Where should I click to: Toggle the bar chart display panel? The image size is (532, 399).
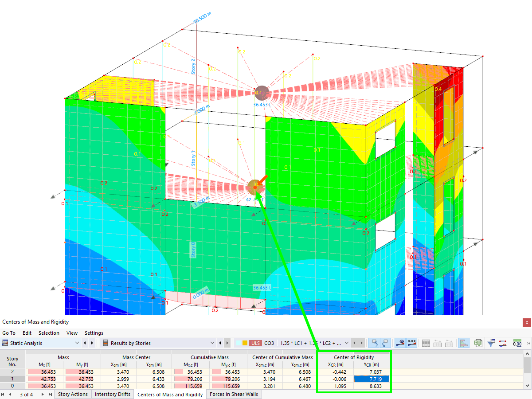464,343
